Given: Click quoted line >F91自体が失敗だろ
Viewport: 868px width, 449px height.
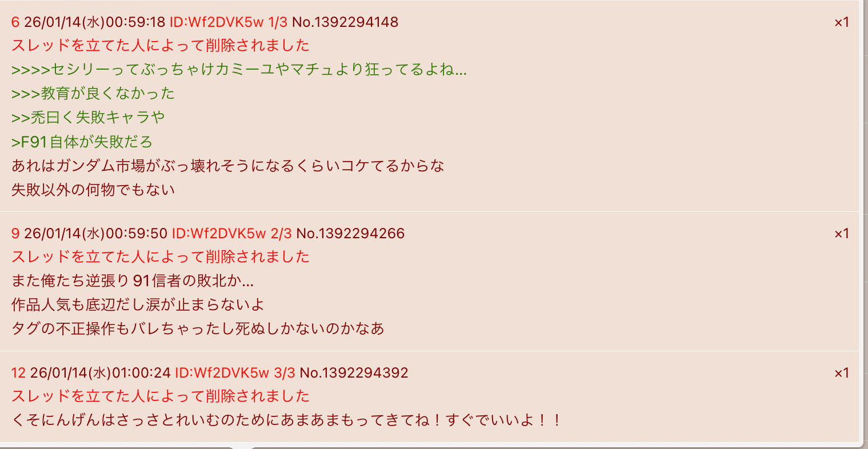Looking at the screenshot, I should [82, 141].
